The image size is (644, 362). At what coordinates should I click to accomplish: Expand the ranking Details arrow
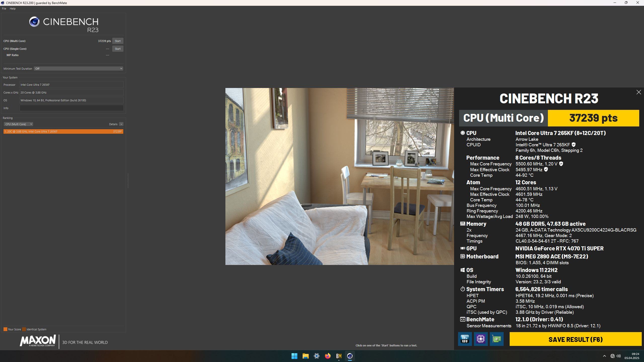[x=121, y=124]
